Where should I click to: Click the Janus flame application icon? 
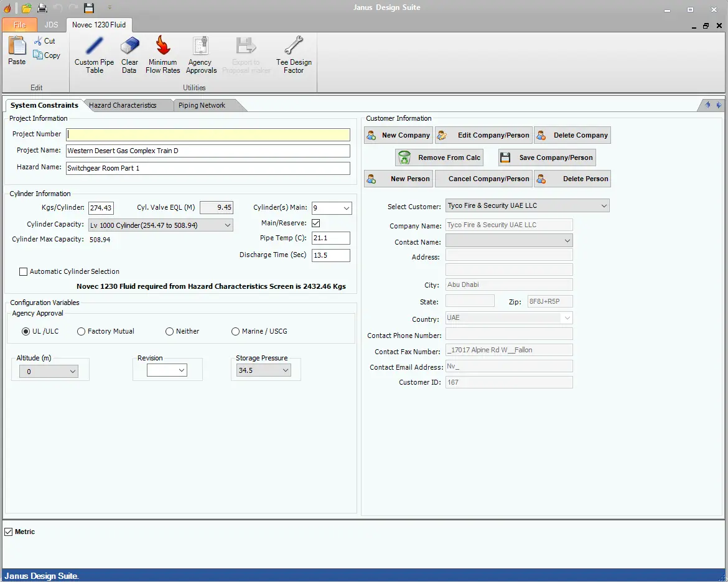tap(7, 8)
